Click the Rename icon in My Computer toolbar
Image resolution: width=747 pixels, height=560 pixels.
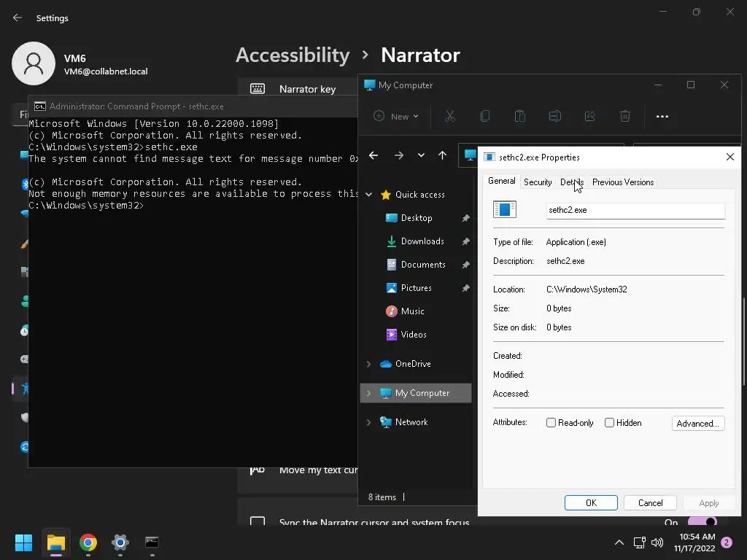[x=555, y=116]
